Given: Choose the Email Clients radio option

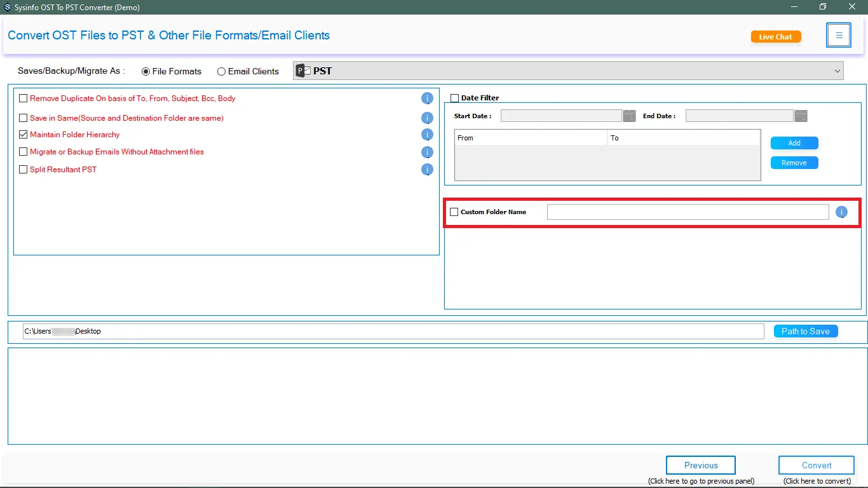Looking at the screenshot, I should point(221,72).
